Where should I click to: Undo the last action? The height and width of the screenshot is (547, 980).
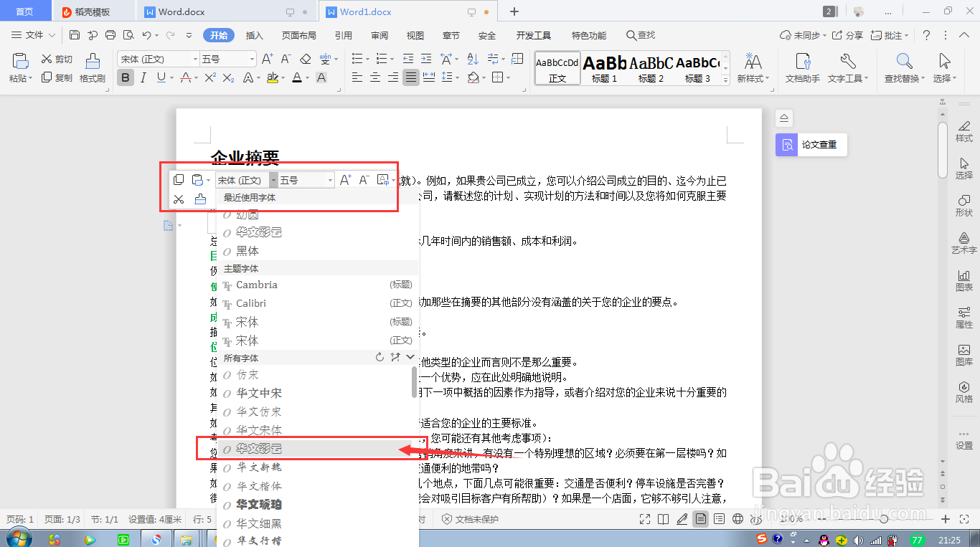coord(146,35)
